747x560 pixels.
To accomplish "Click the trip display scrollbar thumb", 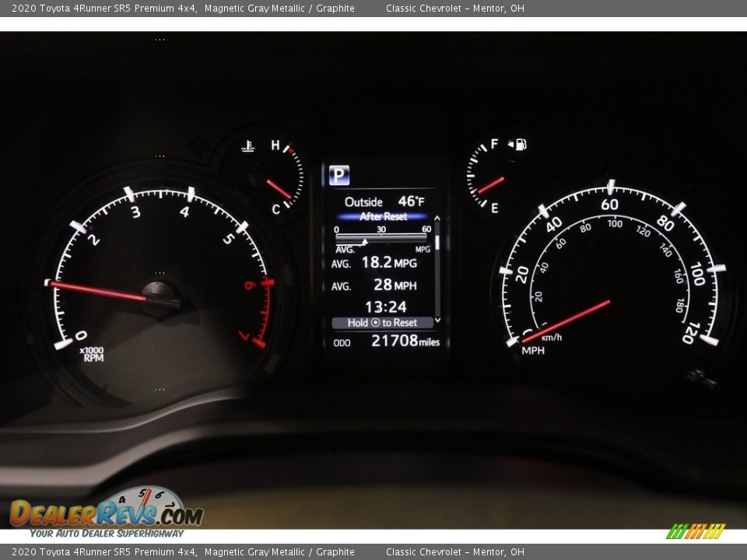I will (x=437, y=243).
